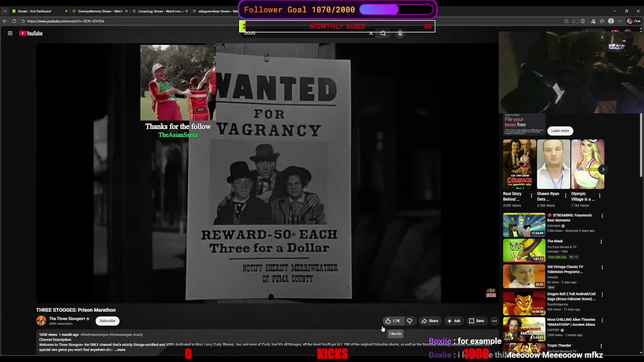This screenshot has width=644, height=362.
Task: Close the Coopology Stream tab
Action: coord(187,11)
